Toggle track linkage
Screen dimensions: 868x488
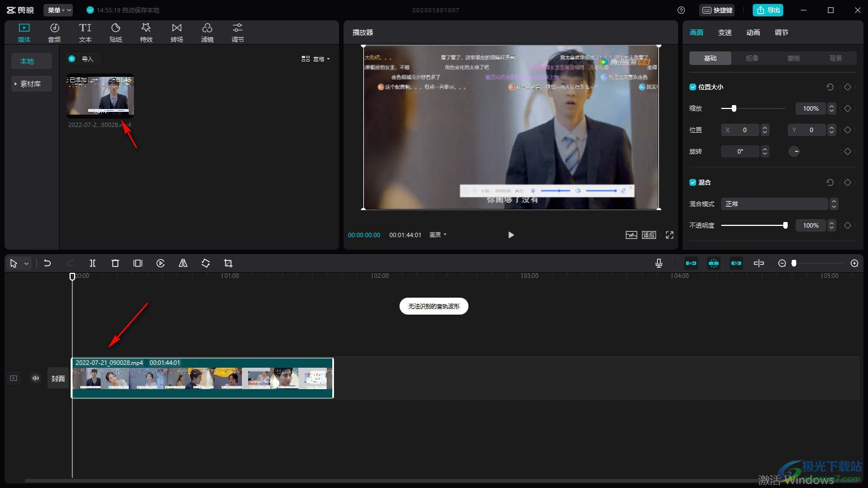click(736, 263)
